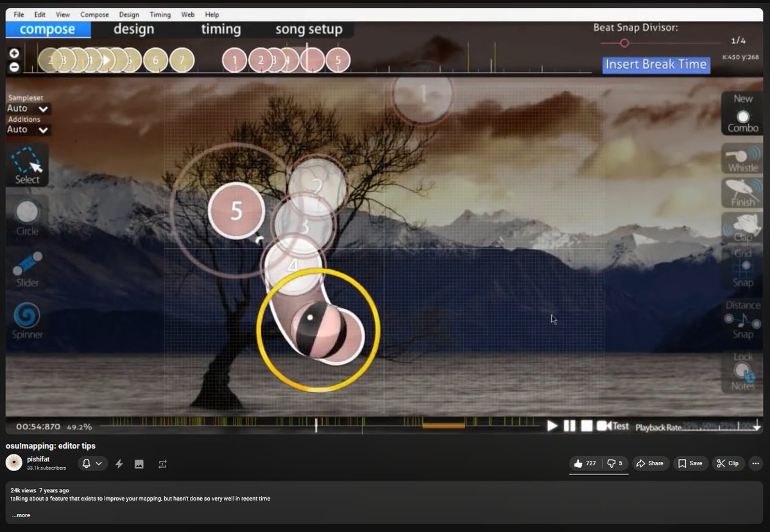770x532 pixels.
Task: Share the video
Action: coord(650,463)
